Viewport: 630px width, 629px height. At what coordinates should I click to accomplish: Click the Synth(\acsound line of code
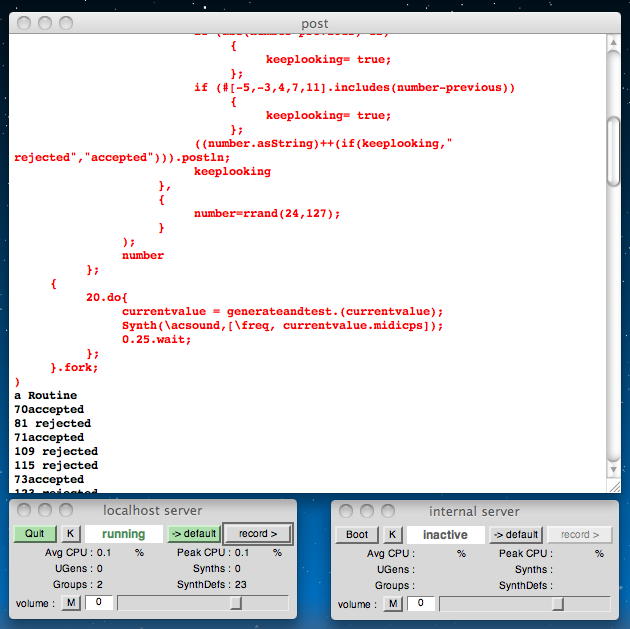click(x=282, y=325)
